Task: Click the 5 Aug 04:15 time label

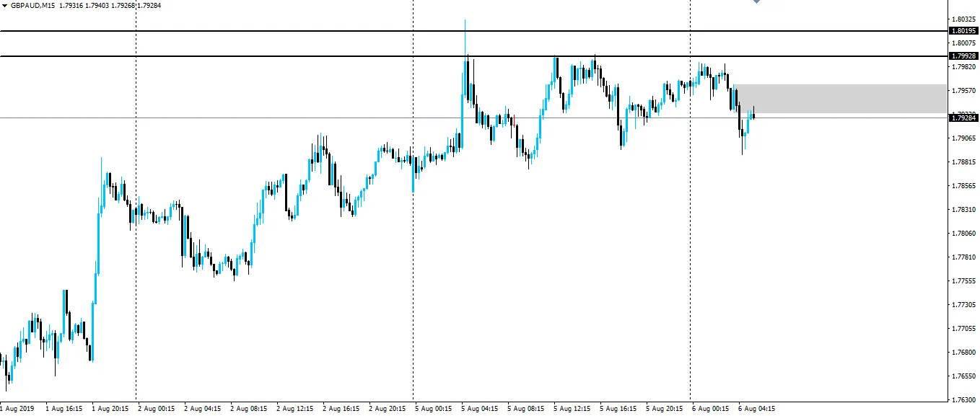Action: (x=479, y=408)
